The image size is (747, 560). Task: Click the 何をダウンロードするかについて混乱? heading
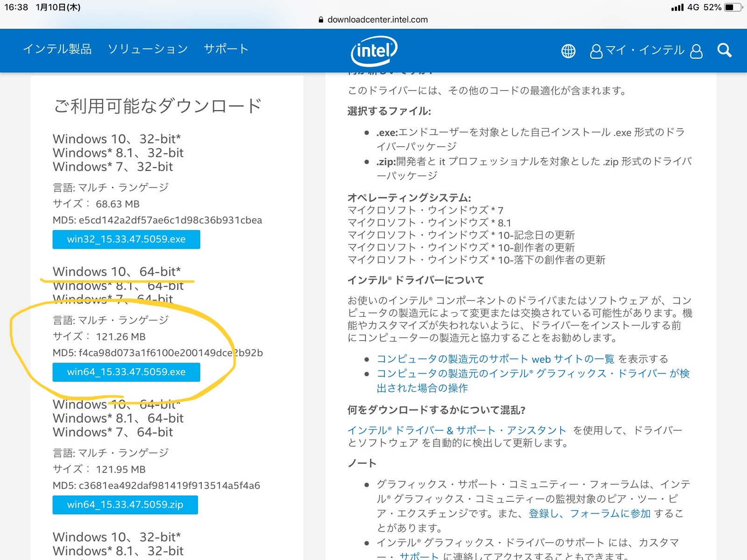(x=437, y=410)
